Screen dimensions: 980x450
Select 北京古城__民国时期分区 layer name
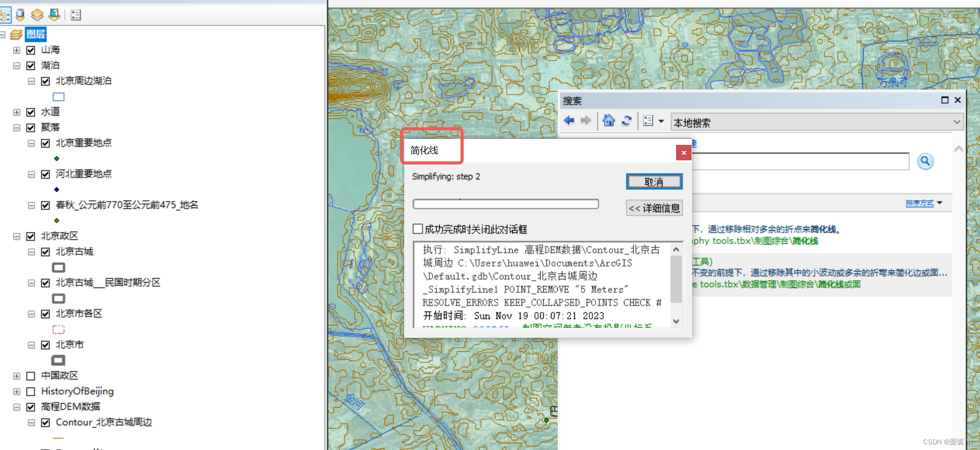(x=108, y=282)
